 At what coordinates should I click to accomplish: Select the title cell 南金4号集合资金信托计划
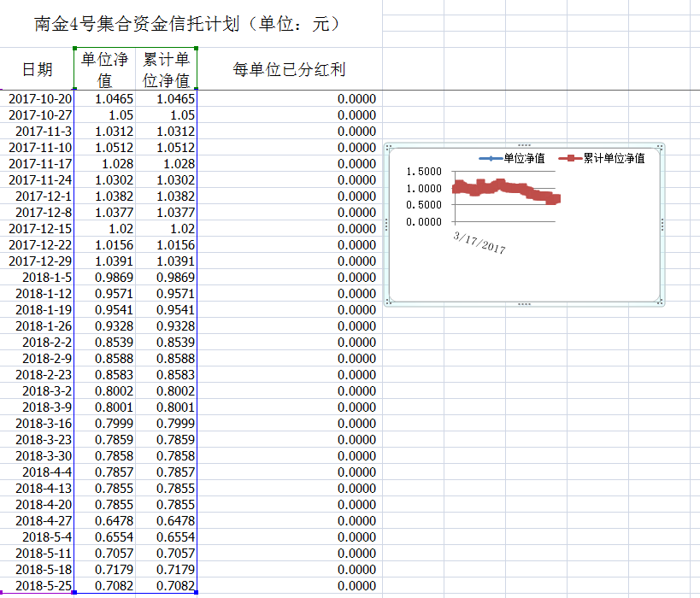[x=188, y=24]
